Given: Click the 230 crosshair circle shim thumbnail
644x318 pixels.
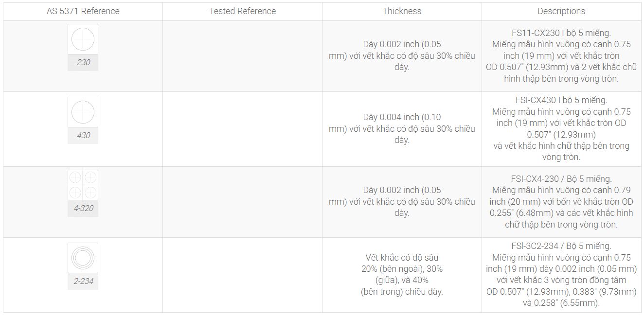Looking at the screenshot, I should (x=83, y=39).
